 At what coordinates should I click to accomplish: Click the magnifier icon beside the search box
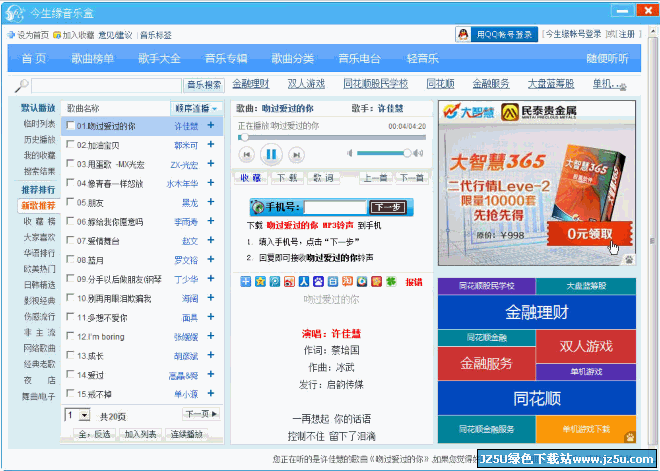point(21,85)
